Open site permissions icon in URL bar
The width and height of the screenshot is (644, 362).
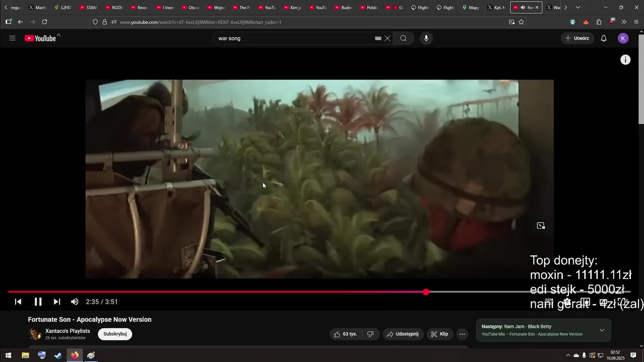(114, 22)
